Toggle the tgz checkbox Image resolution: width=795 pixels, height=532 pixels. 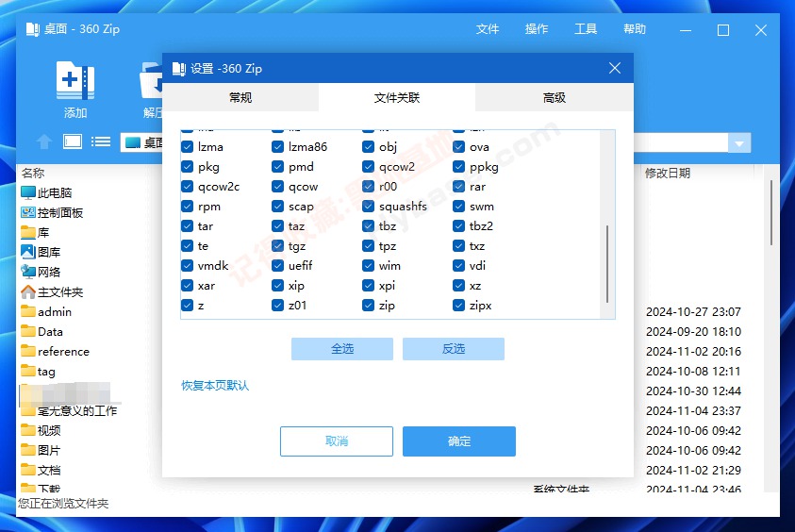(x=278, y=246)
